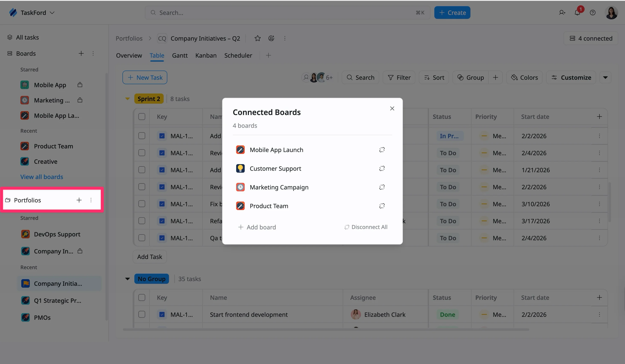625x364 pixels.
Task: Click the horizontal scrollbar under the table
Action: point(326,330)
